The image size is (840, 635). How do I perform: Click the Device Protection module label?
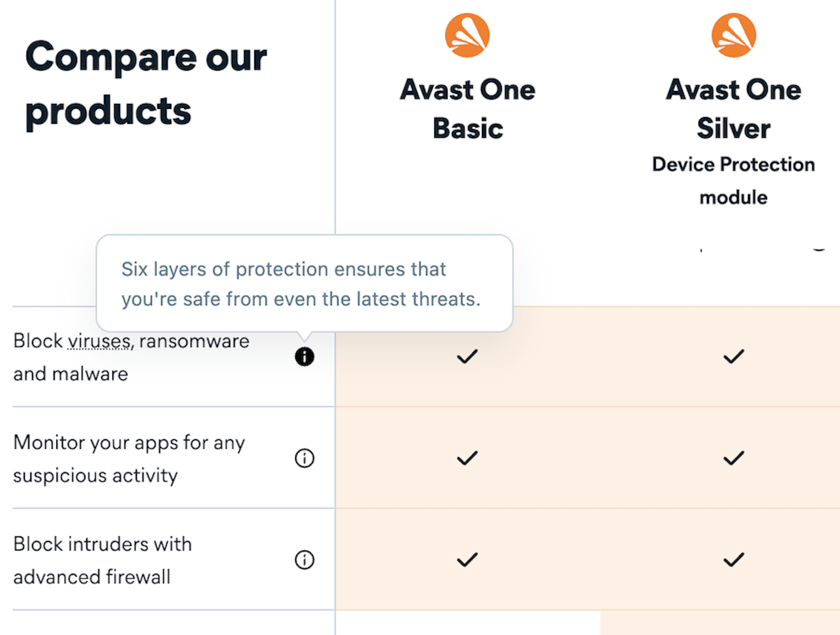point(734,181)
